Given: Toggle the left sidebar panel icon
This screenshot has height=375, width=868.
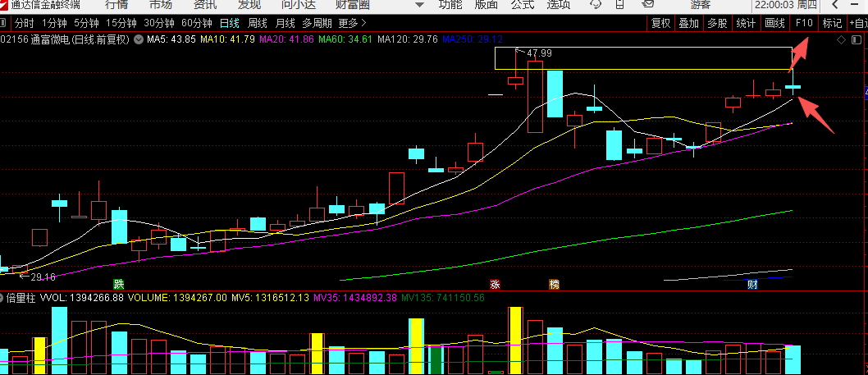Looking at the screenshot, I should (2, 23).
